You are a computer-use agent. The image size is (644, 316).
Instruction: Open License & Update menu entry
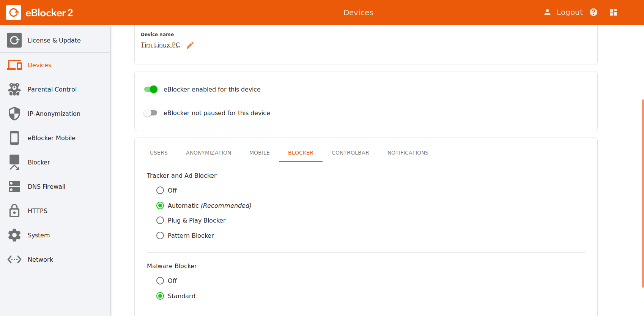(x=54, y=40)
